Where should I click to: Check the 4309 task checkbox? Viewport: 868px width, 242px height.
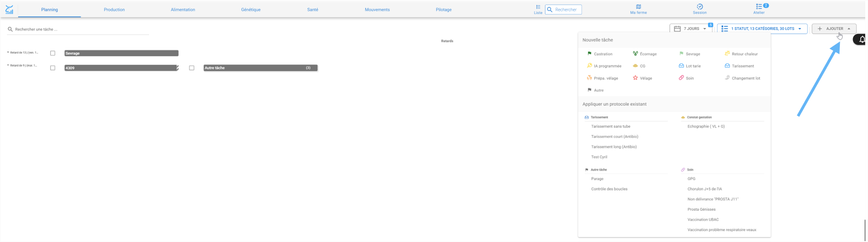(53, 68)
